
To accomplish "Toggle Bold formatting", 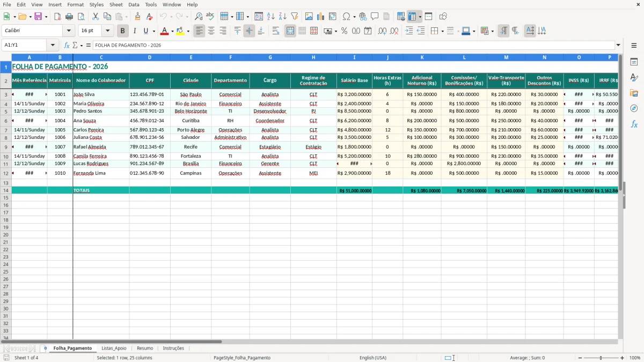I will (122, 31).
